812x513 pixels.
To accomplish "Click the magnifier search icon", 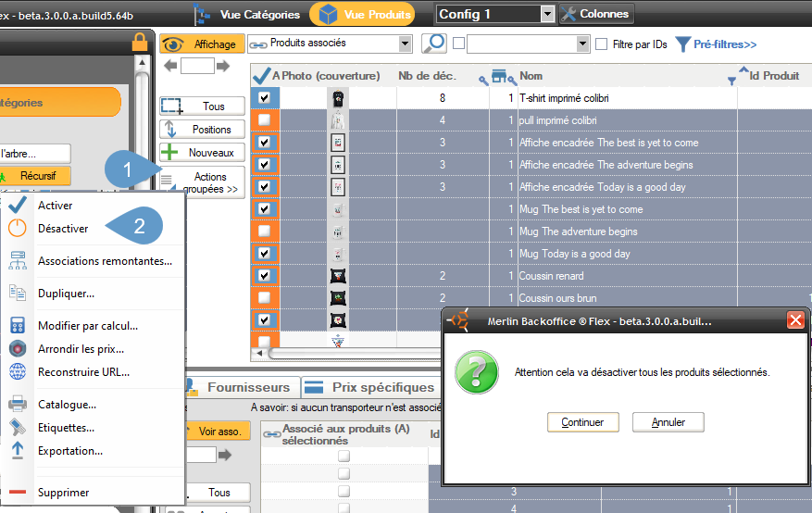I will (x=433, y=44).
